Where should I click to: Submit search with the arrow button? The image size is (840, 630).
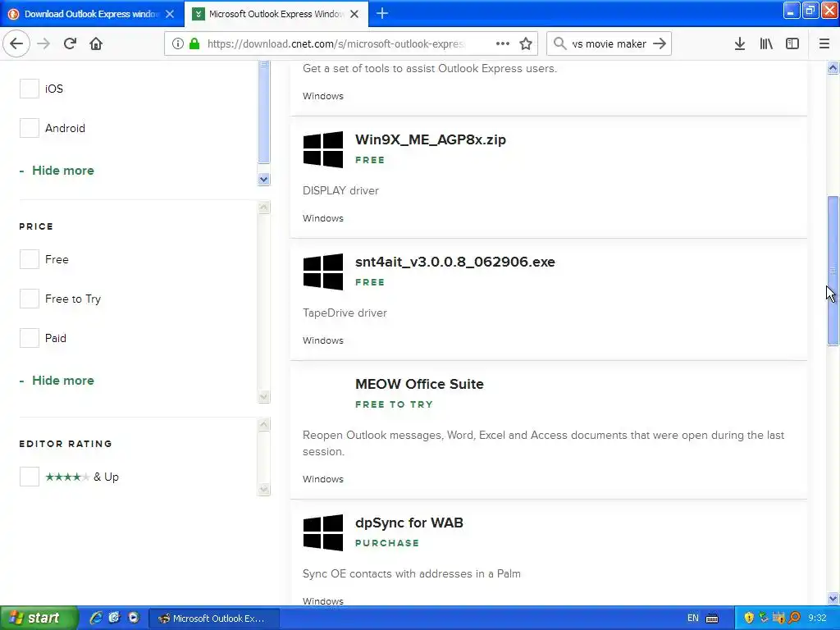(x=660, y=43)
